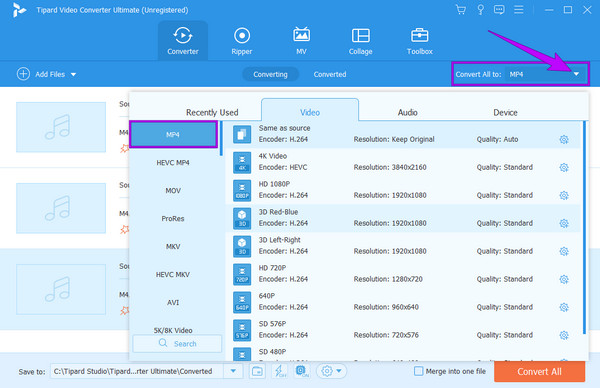Viewport: 600px width, 388px height.
Task: Open settings gear for 4K Video preset
Action: [x=564, y=167]
